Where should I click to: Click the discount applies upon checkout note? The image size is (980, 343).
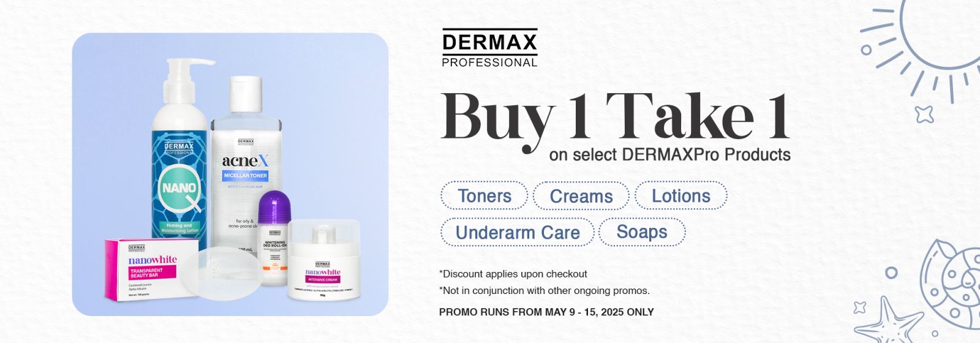(x=513, y=274)
